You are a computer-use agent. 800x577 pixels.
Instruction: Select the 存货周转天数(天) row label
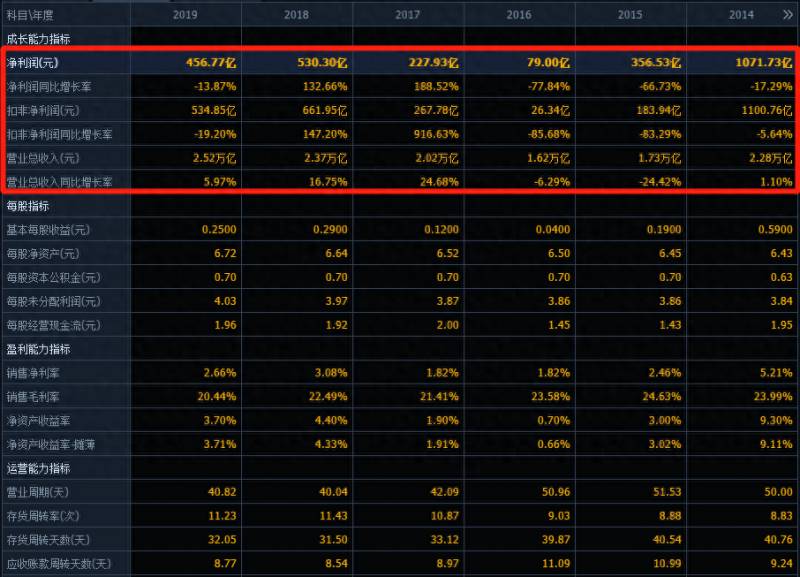[48, 540]
